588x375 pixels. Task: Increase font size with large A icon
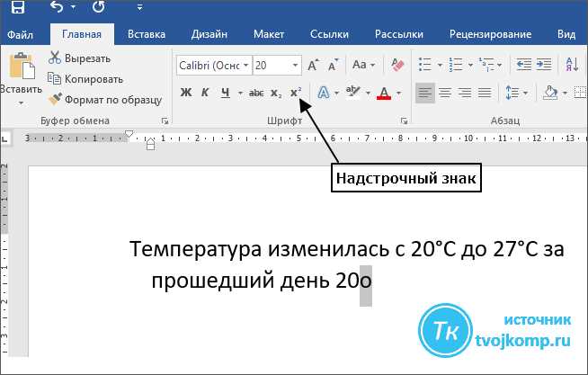[x=313, y=66]
